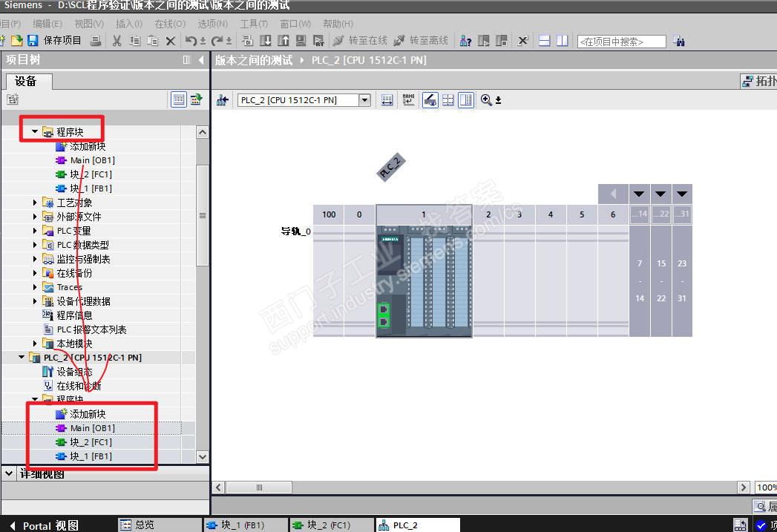Toggle split editor horizontally
Screen dimensions: 777x532
[544, 41]
